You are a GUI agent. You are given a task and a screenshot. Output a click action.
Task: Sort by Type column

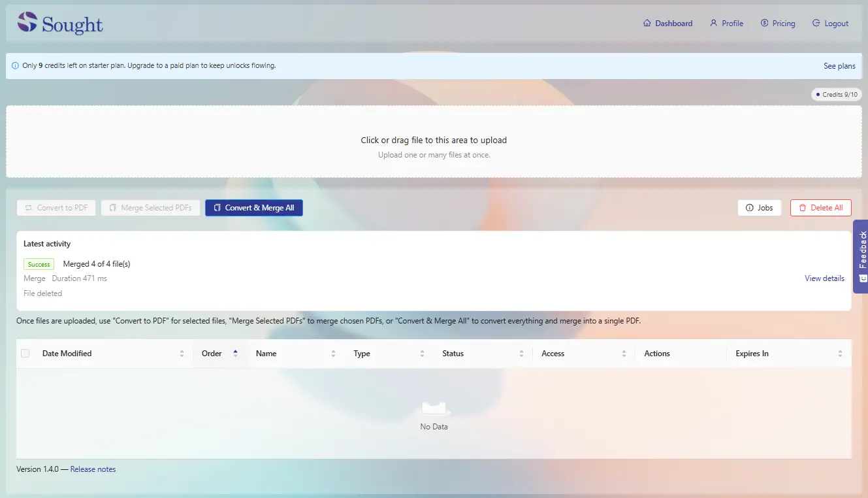pyautogui.click(x=390, y=354)
